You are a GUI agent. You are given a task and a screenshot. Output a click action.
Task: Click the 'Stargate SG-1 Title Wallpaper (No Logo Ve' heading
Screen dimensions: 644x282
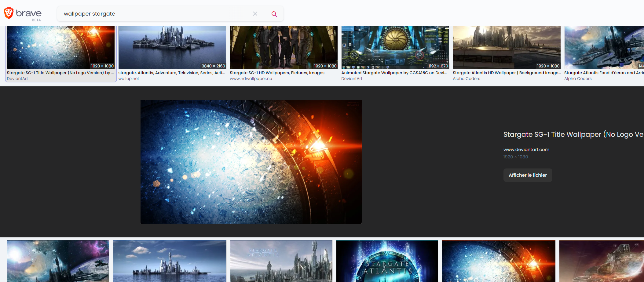[x=573, y=135]
